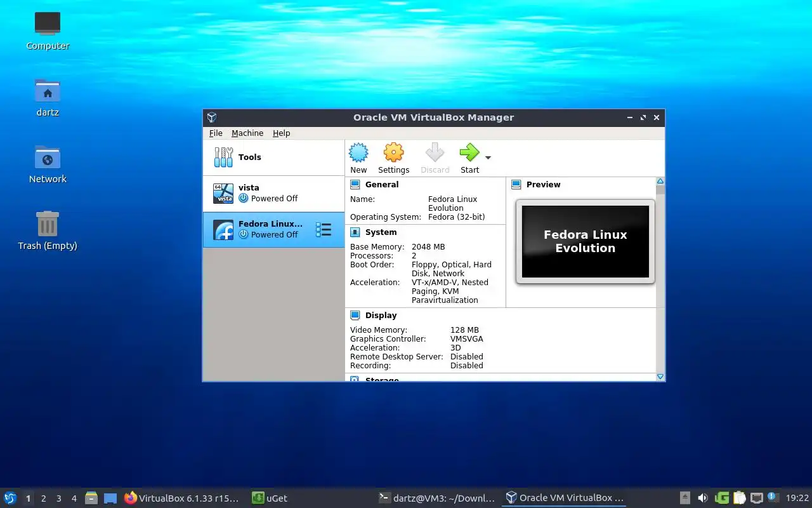812x508 pixels.
Task: Select the vista virtual machine
Action: click(x=273, y=193)
